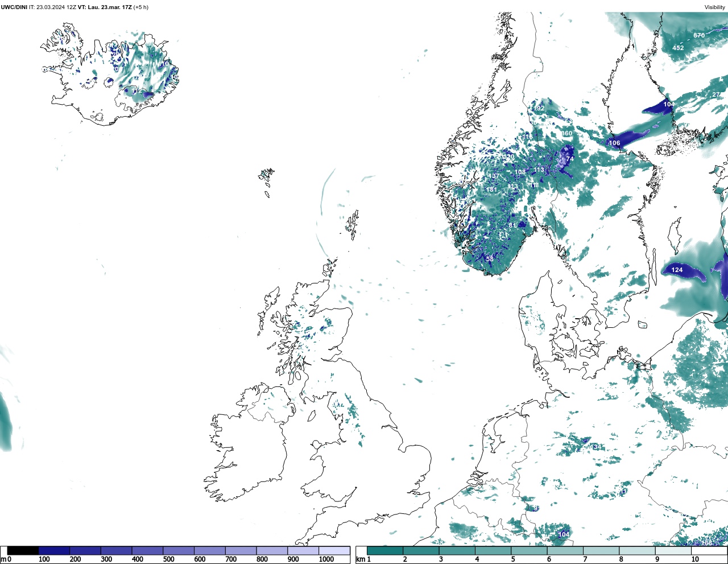Select the palest swatch right of 1000 m
Viewport: 728px width, 564px height.
334,550
